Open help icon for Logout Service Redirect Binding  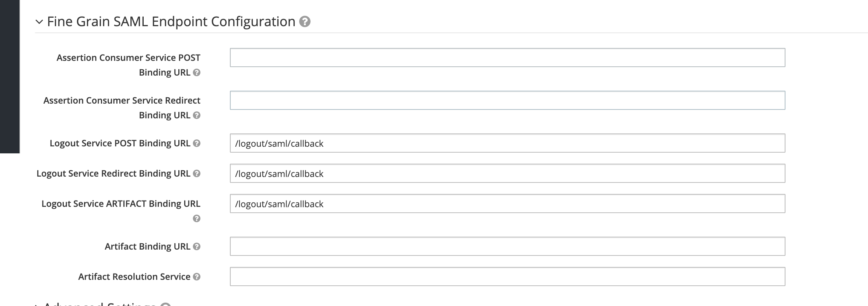(197, 174)
